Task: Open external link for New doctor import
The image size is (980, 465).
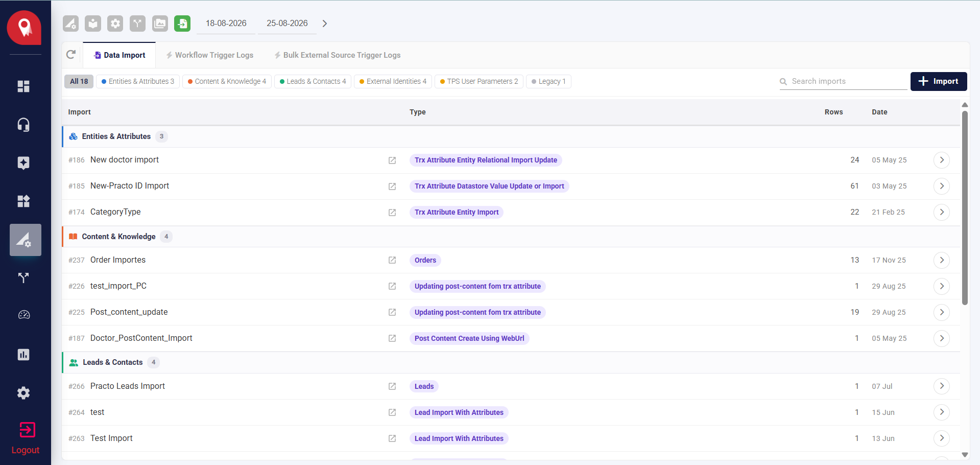Action: tap(392, 160)
